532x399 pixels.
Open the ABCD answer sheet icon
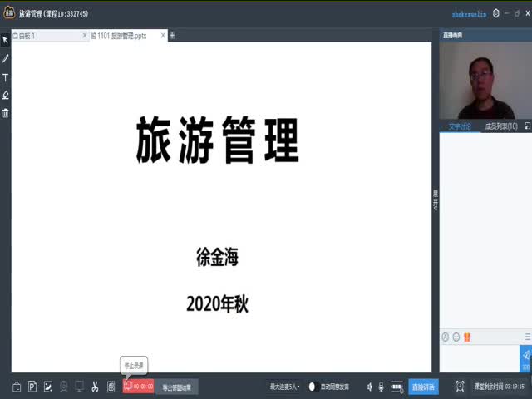[111, 387]
